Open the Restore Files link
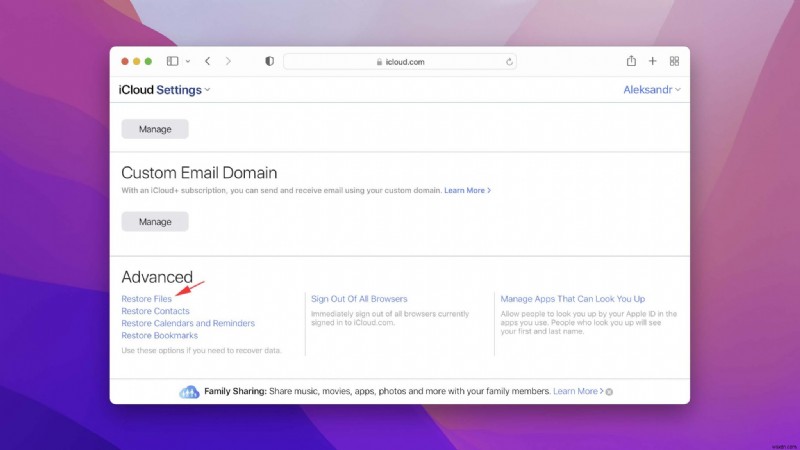The image size is (800, 450). [146, 299]
